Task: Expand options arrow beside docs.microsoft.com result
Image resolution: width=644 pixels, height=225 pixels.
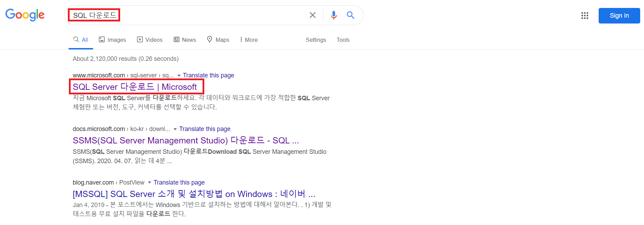Action: tap(175, 129)
